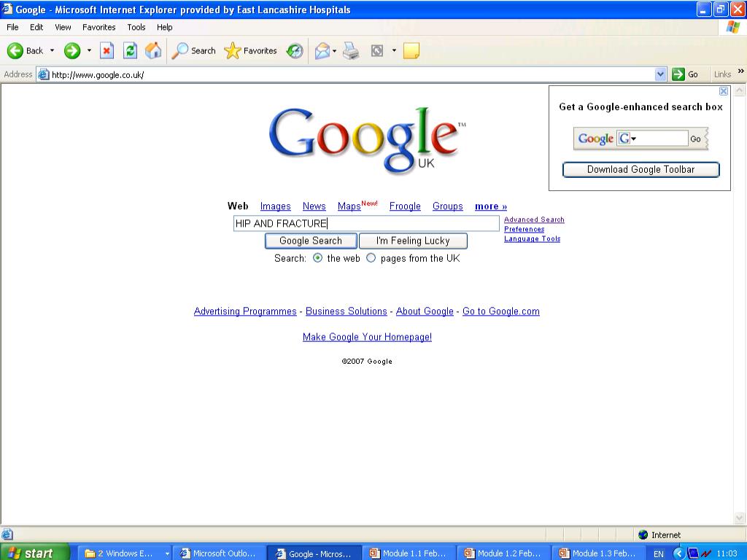
Task: Open Preferences link
Action: click(524, 229)
